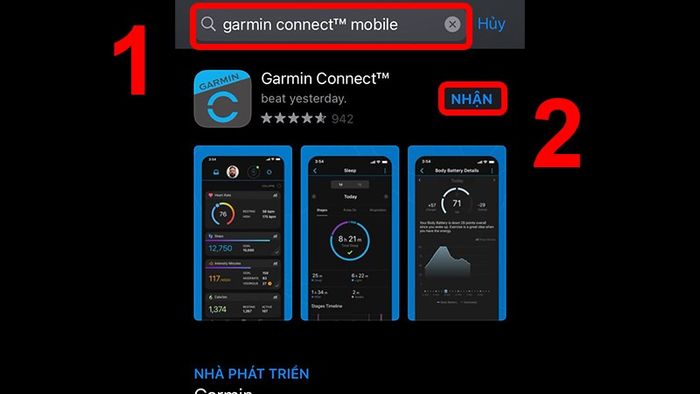
Task: Click the heart rate gauge showing 76
Action: 223,214
